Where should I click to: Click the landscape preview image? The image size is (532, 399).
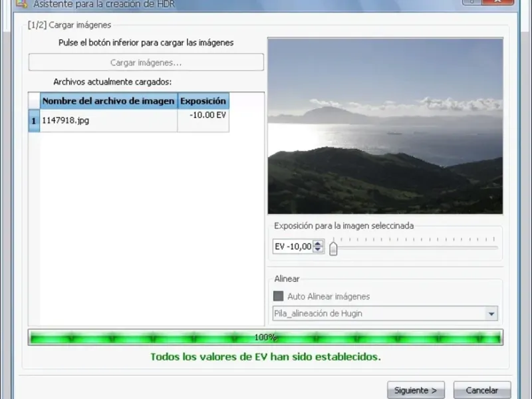385,126
